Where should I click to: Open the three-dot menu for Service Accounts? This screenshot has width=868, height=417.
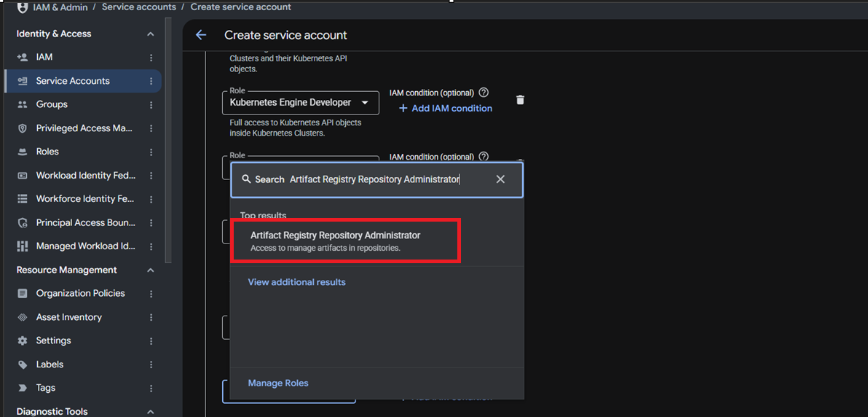[x=151, y=81]
